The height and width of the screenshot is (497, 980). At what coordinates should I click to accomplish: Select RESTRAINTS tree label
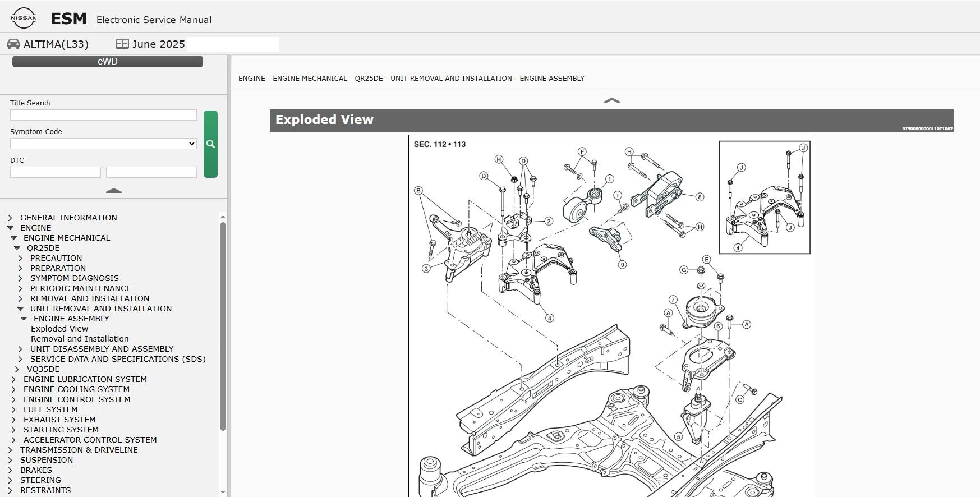(45, 490)
